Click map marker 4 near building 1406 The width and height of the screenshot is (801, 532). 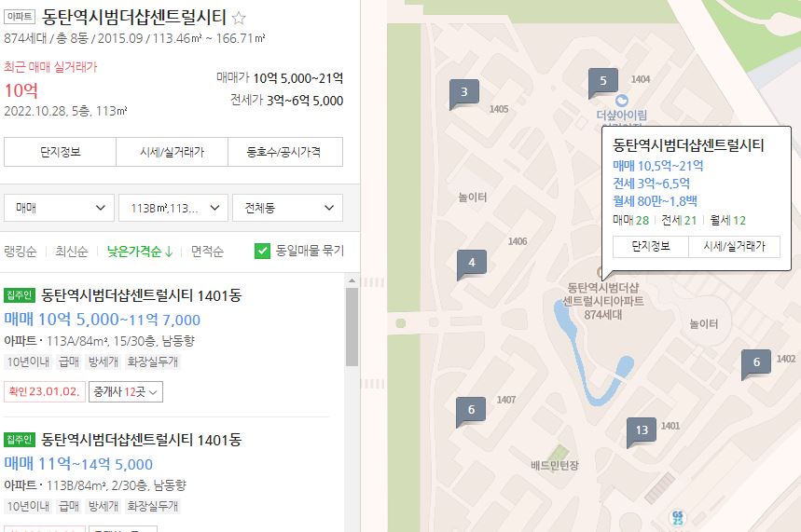[472, 263]
